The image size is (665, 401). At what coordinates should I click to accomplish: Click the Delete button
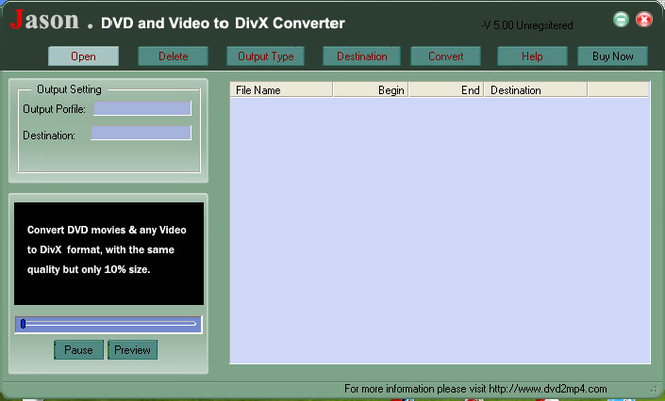[173, 56]
